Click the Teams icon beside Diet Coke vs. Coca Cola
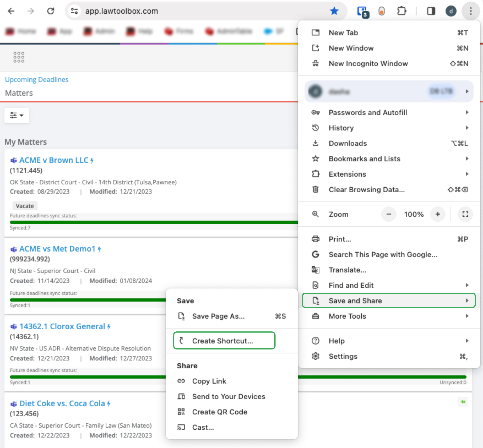This screenshot has width=483, height=448. coord(14,404)
